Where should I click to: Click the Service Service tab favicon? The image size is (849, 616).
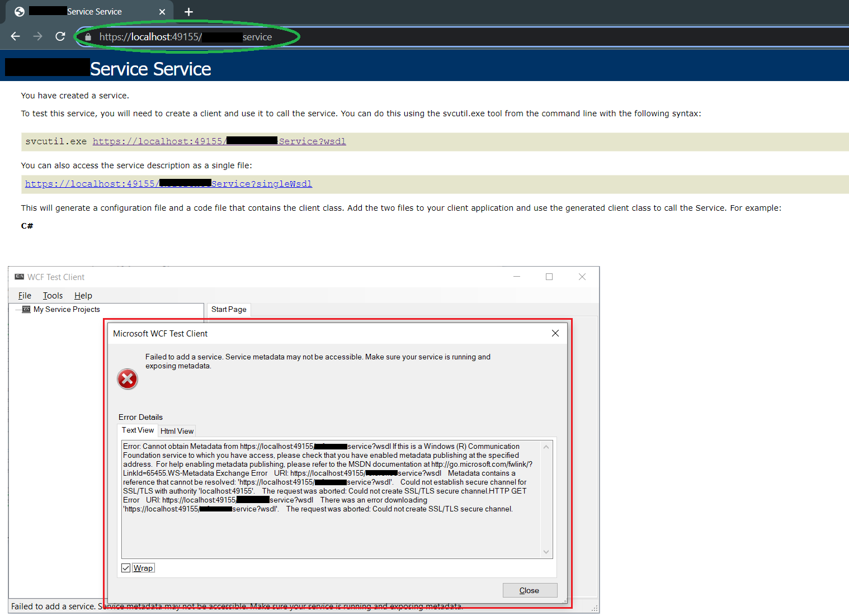(x=18, y=11)
